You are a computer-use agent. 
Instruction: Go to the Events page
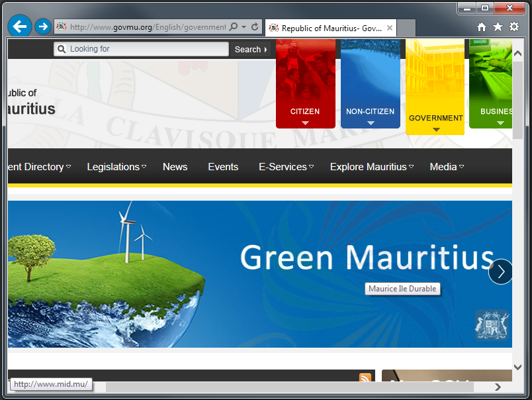coord(223,167)
